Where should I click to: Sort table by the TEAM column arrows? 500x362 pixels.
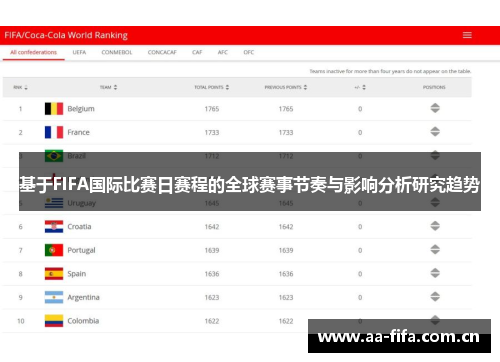click(x=115, y=87)
